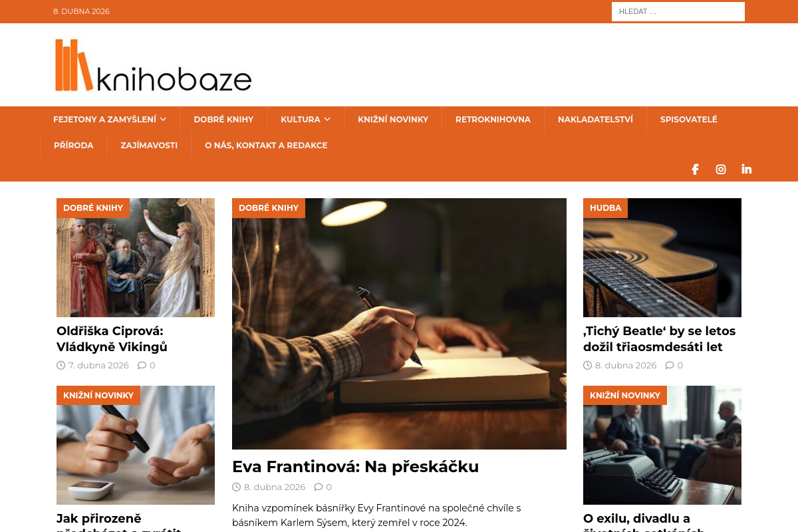Open the typewriter photo thumbnail
The height and width of the screenshot is (532, 798).
point(662,445)
